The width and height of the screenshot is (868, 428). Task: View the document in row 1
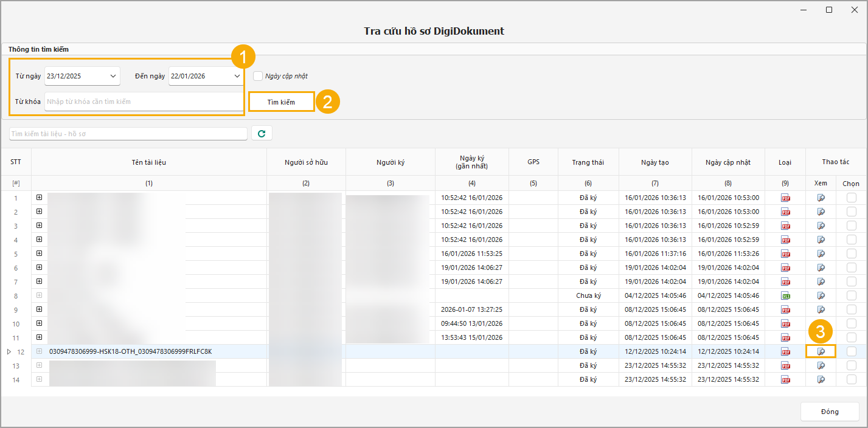tap(821, 198)
